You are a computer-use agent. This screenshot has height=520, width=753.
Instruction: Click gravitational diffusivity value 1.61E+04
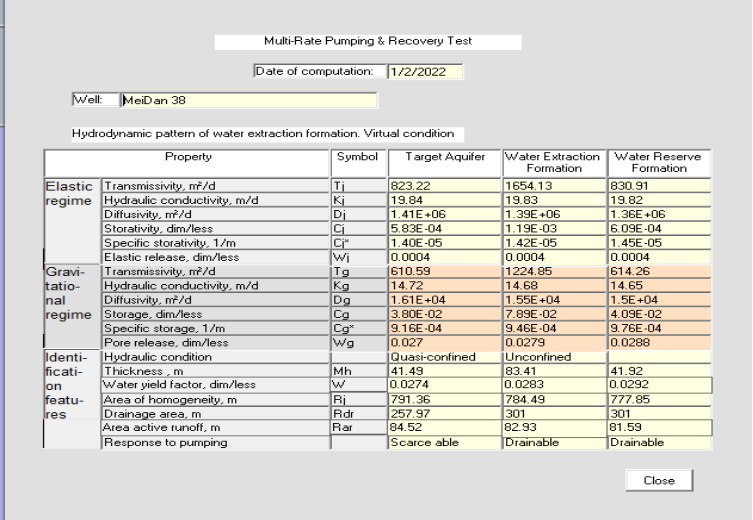(x=444, y=300)
